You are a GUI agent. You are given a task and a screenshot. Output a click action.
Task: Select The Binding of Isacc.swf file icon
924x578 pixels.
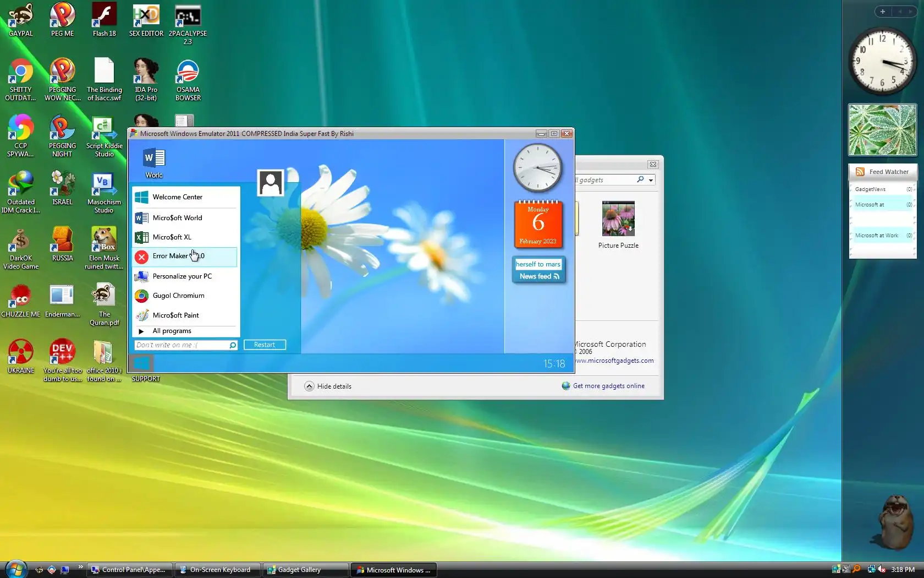pos(104,80)
